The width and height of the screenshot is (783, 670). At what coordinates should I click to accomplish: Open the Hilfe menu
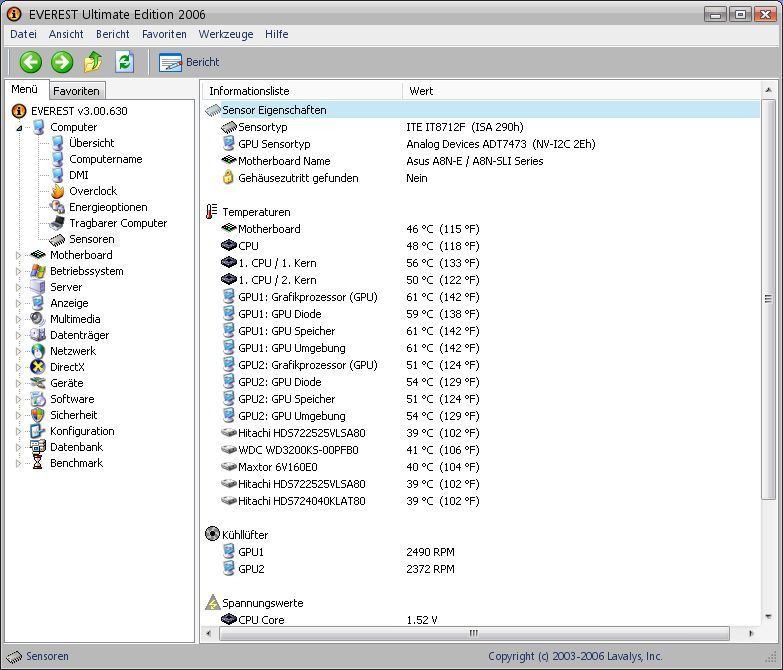coord(277,34)
